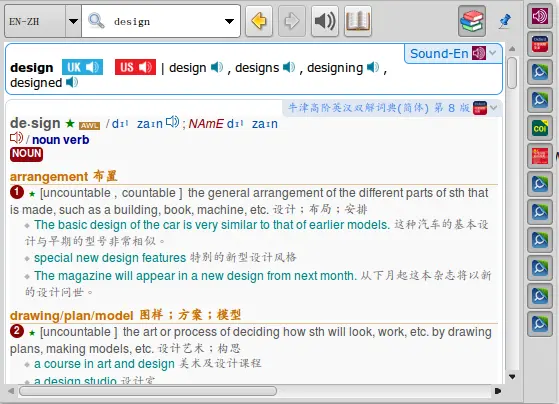
Task: Click the vertical scrollbar thumb
Action: (x=512, y=72)
